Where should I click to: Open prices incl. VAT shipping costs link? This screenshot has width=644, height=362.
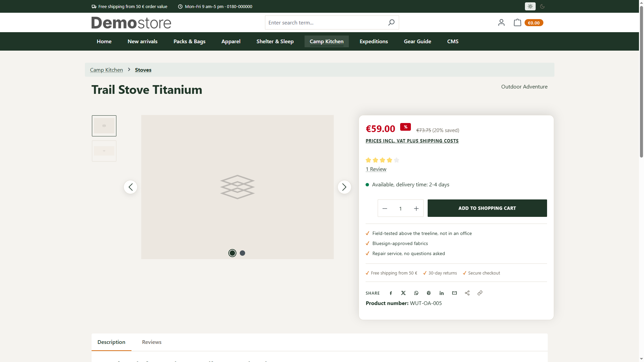[x=412, y=141]
